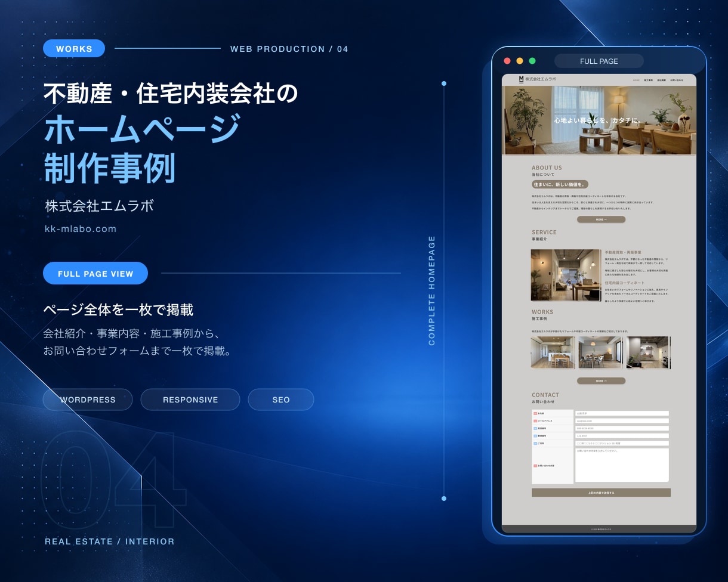Click the M logo of 株式会社エムラボ site
The height and width of the screenshot is (582, 728).
[521, 79]
